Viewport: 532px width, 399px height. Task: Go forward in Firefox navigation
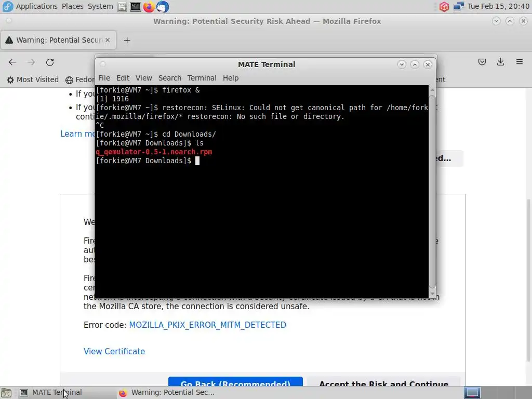[x=31, y=62]
